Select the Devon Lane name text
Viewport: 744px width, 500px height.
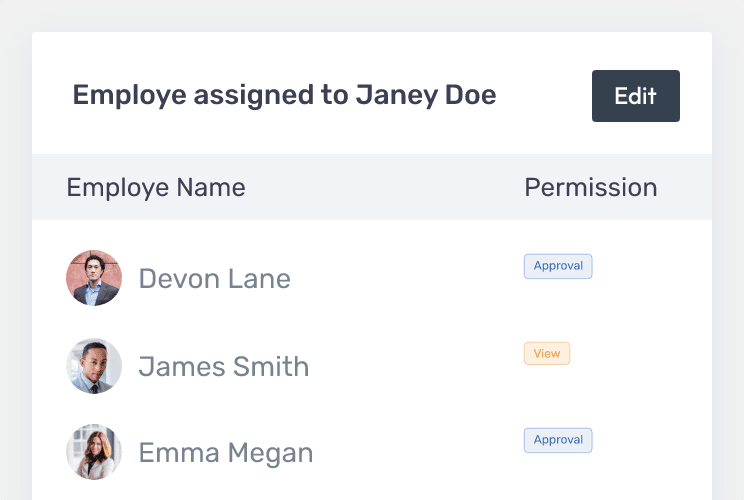pos(214,278)
